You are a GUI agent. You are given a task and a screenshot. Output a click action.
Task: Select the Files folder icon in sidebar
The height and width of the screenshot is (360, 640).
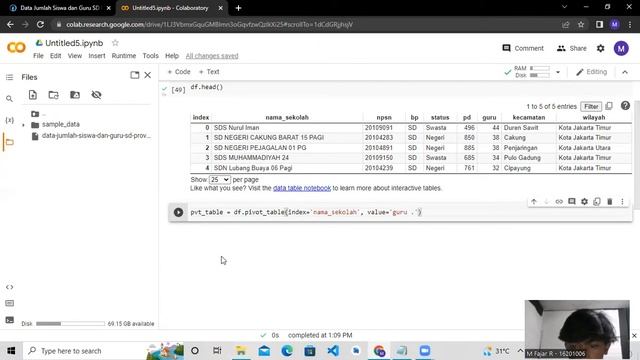9,142
